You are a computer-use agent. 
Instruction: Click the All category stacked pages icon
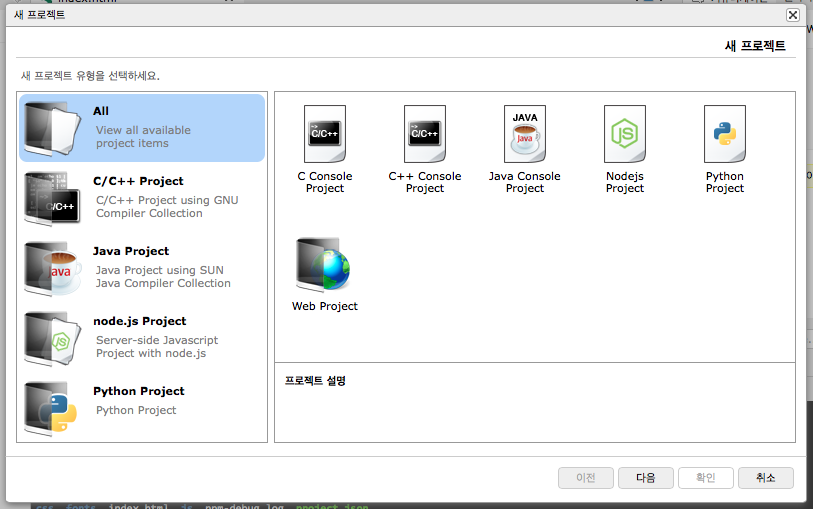click(52, 129)
